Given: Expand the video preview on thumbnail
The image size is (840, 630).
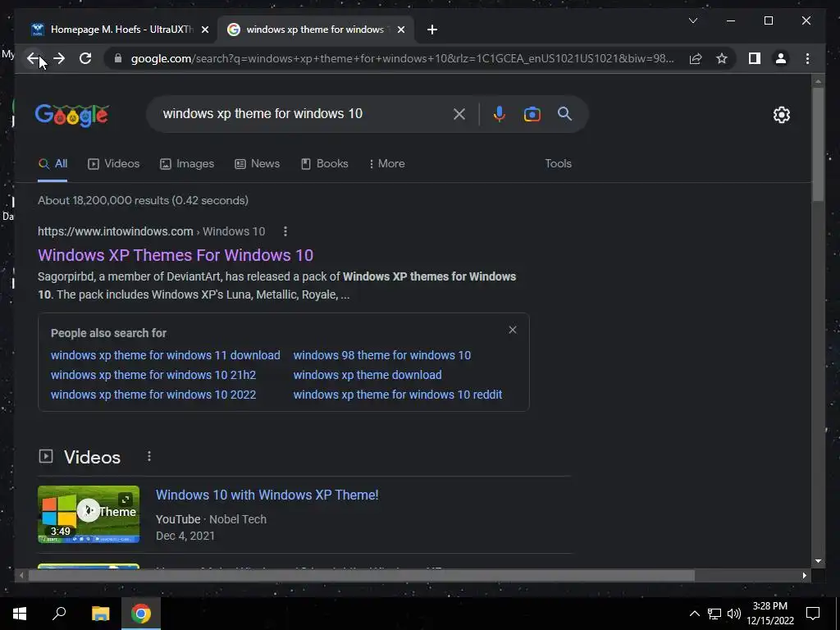Looking at the screenshot, I should tap(125, 500).
